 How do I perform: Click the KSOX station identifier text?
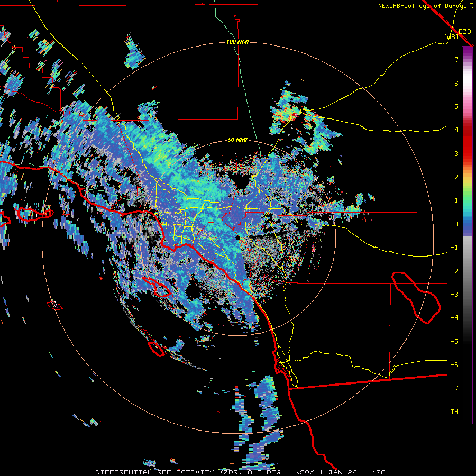click(304, 472)
